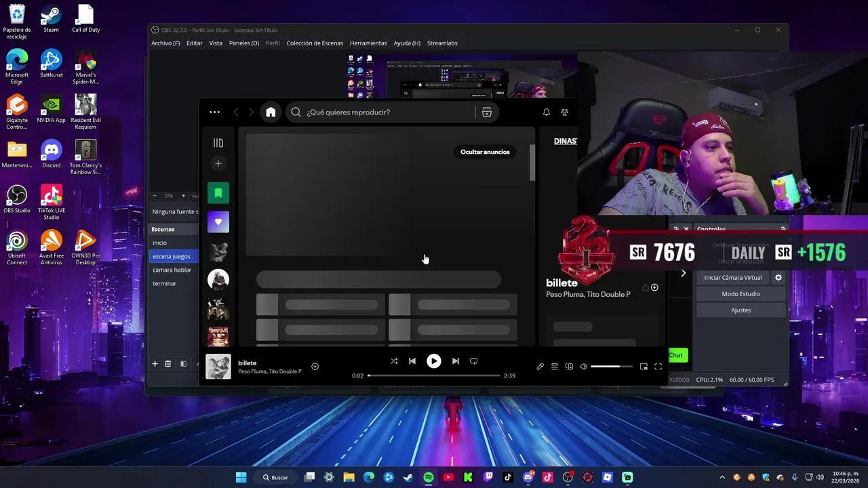The image size is (868, 488).
Task: Open Twitch from taskbar
Action: [488, 477]
